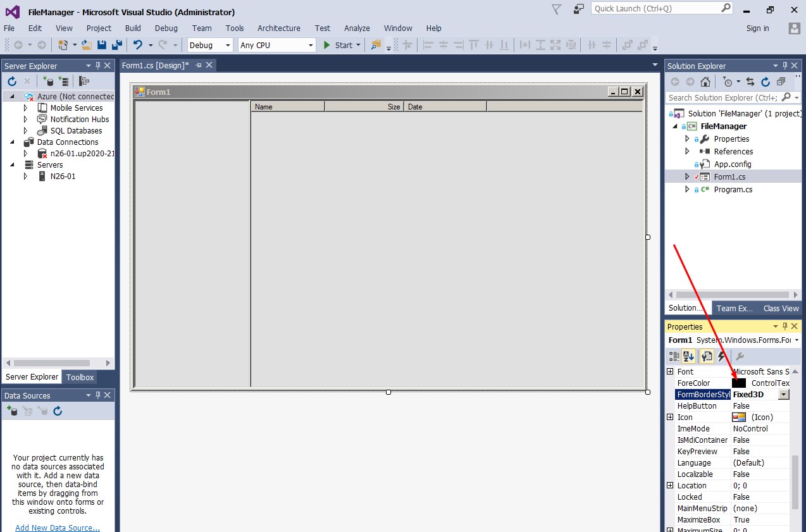
Task: Refresh the Data Sources panel
Action: [x=58, y=411]
